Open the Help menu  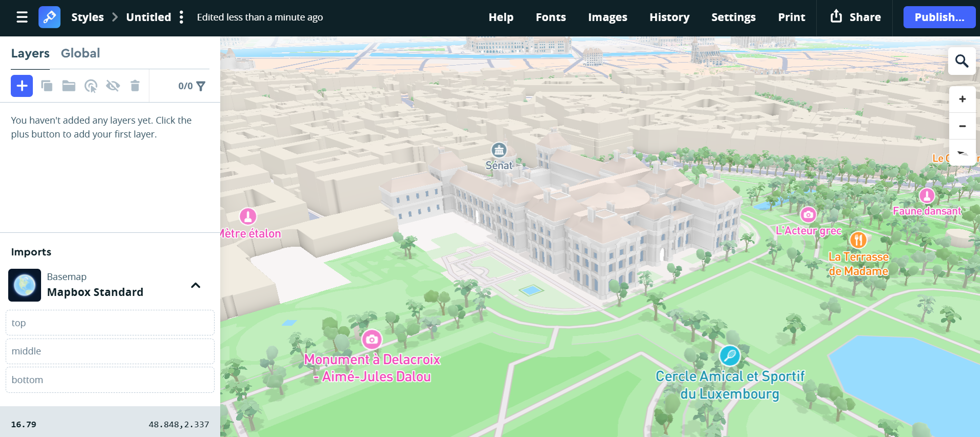pos(501,17)
